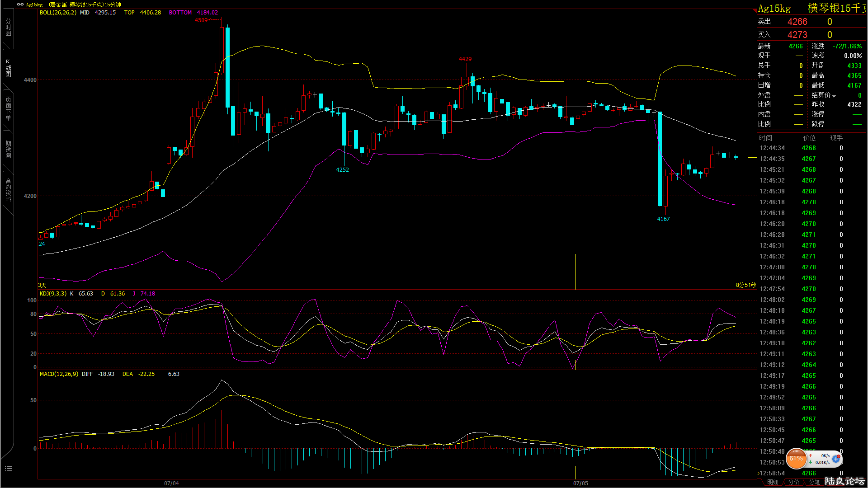Click the chain link icon beside Ag15kg

(x=20, y=5)
